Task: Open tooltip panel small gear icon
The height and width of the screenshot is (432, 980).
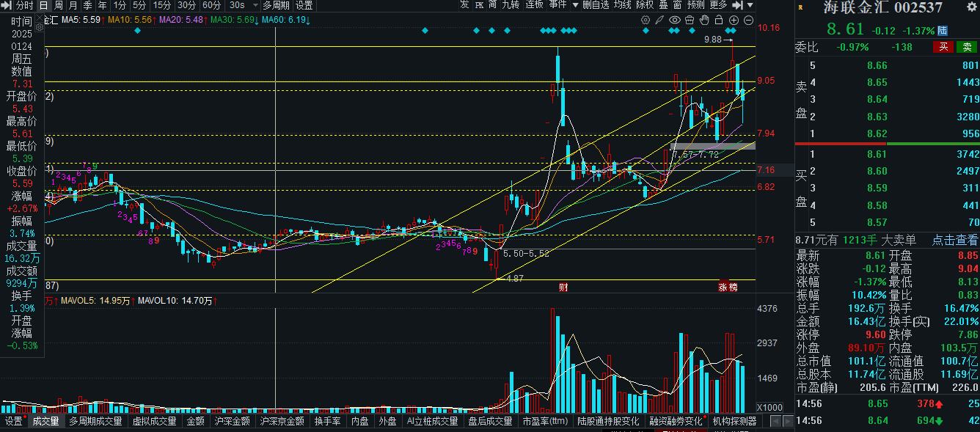Action: [x=40, y=26]
